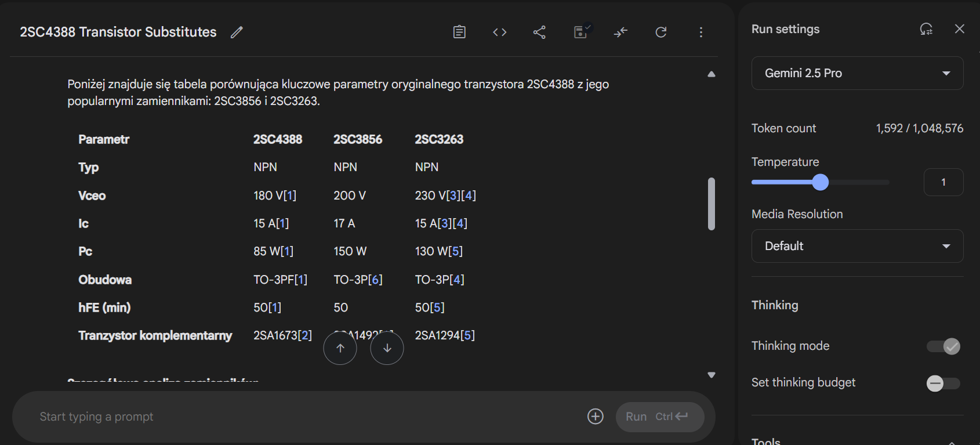Viewport: 980px width, 445px height.
Task: Reset run settings to default icon
Action: (926, 29)
